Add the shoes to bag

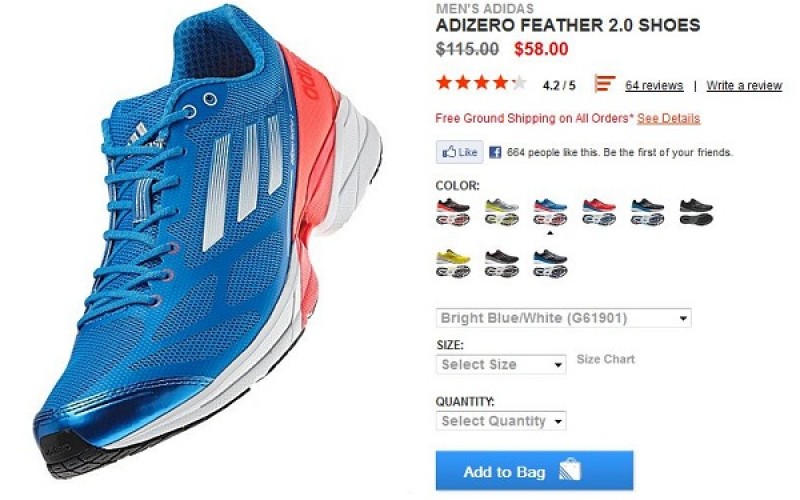(534, 470)
